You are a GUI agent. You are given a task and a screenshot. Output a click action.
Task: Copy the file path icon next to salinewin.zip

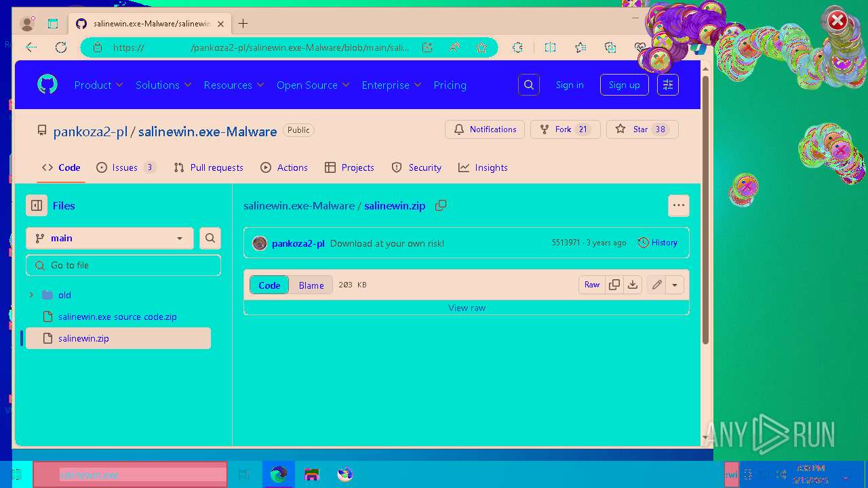(x=441, y=205)
